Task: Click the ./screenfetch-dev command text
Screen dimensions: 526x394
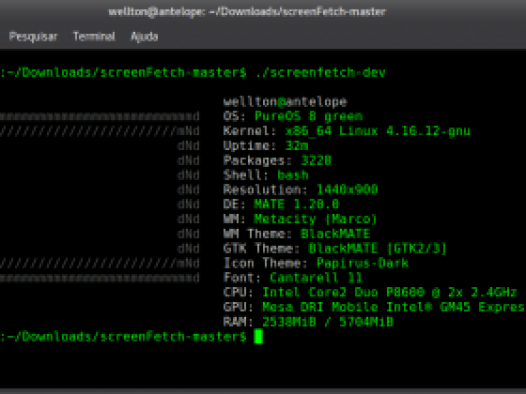Action: pyautogui.click(x=320, y=72)
